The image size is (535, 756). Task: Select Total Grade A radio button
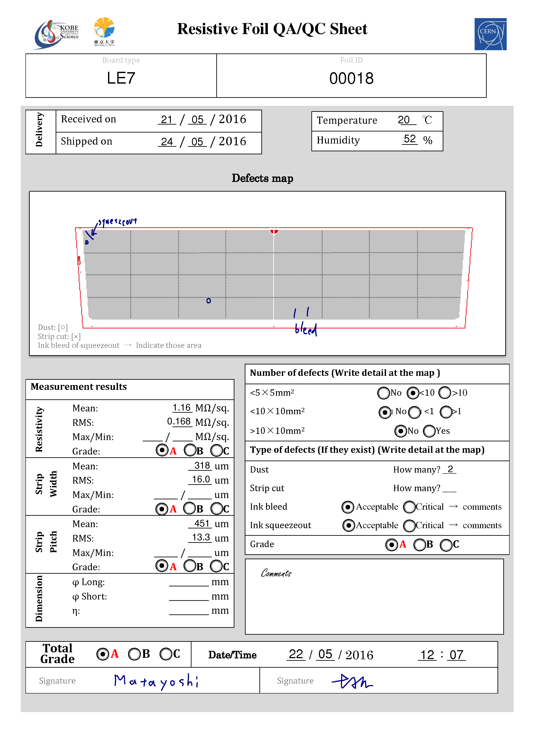[x=103, y=654]
